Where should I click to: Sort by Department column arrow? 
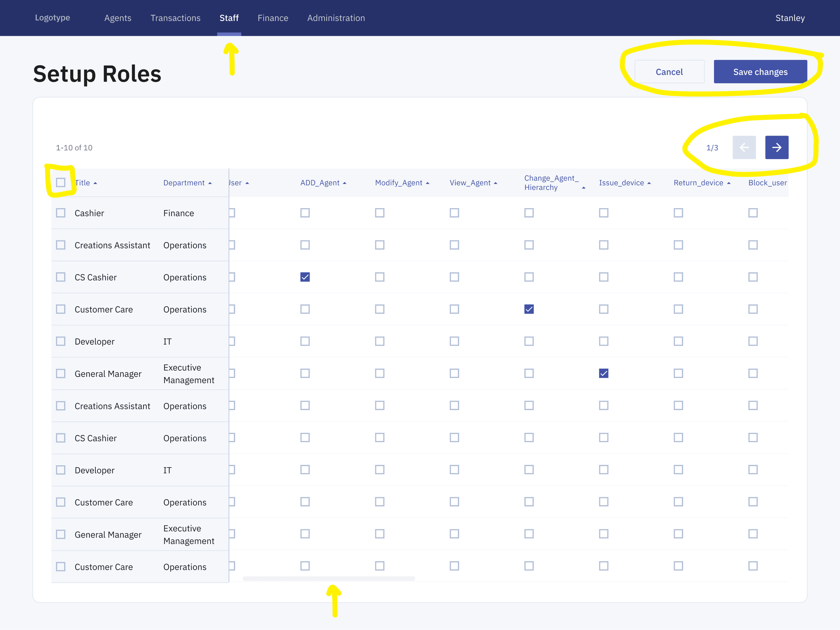pyautogui.click(x=210, y=183)
